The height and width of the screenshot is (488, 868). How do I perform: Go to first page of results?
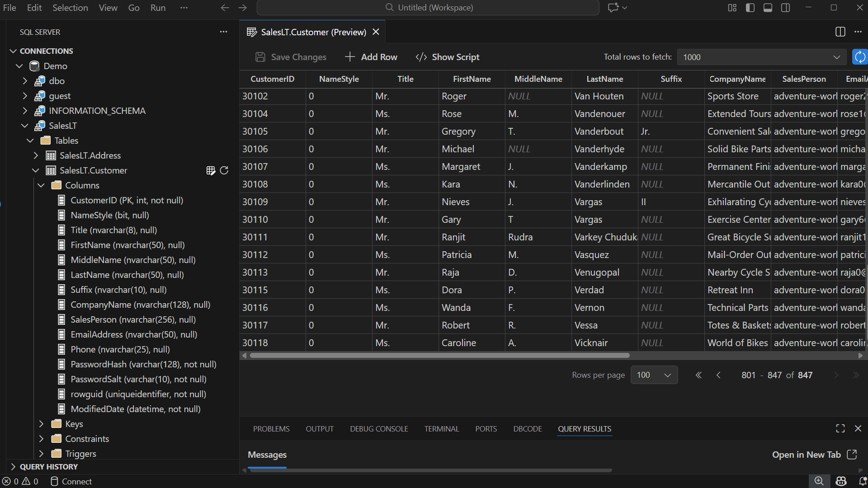tap(698, 375)
